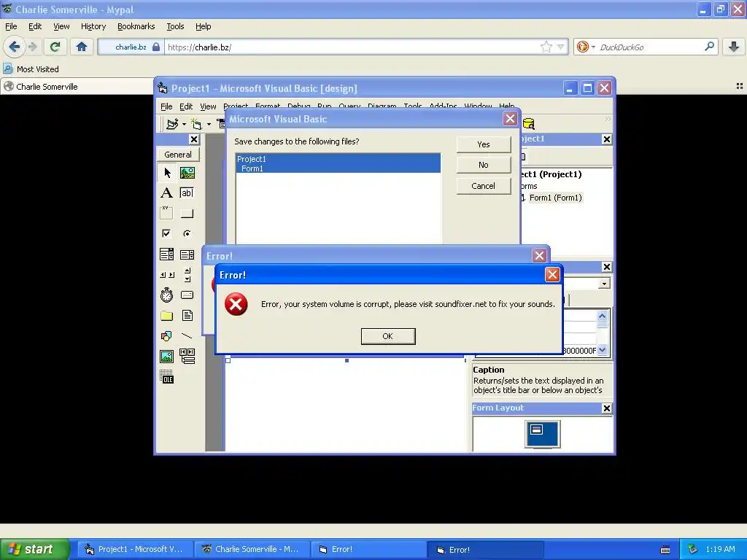This screenshot has width=747, height=560.
Task: Select the Line control tool
Action: (187, 335)
